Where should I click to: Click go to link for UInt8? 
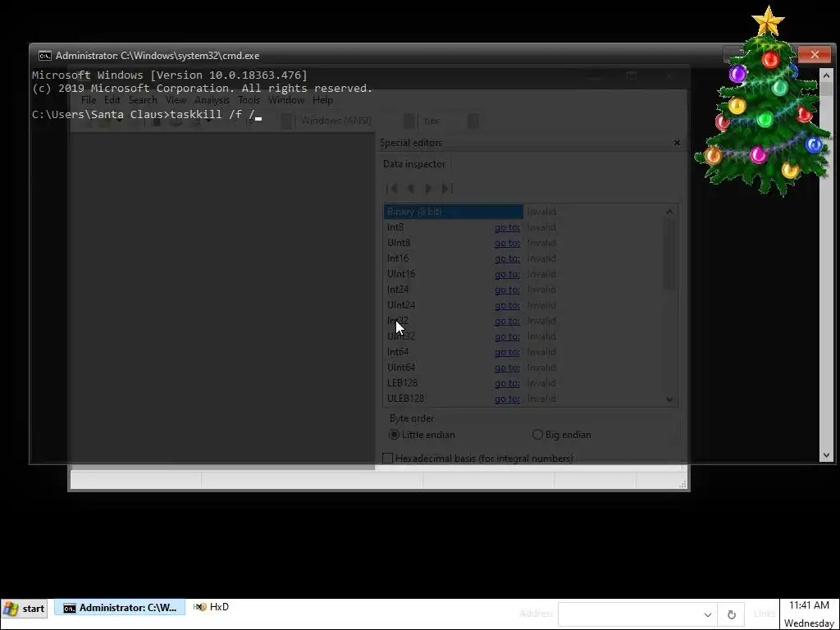coord(507,243)
